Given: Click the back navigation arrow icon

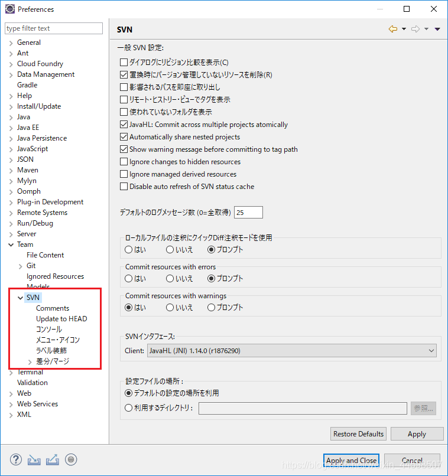Looking at the screenshot, I should click(392, 29).
